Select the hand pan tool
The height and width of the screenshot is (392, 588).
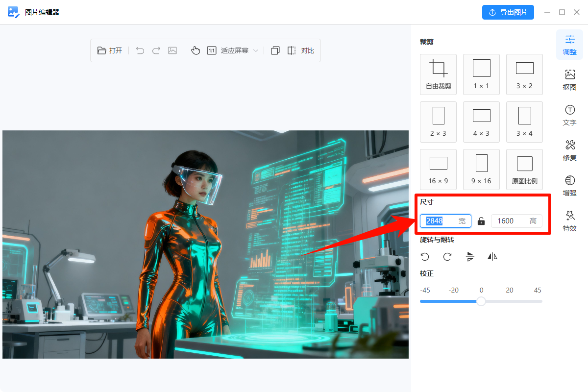pyautogui.click(x=196, y=50)
